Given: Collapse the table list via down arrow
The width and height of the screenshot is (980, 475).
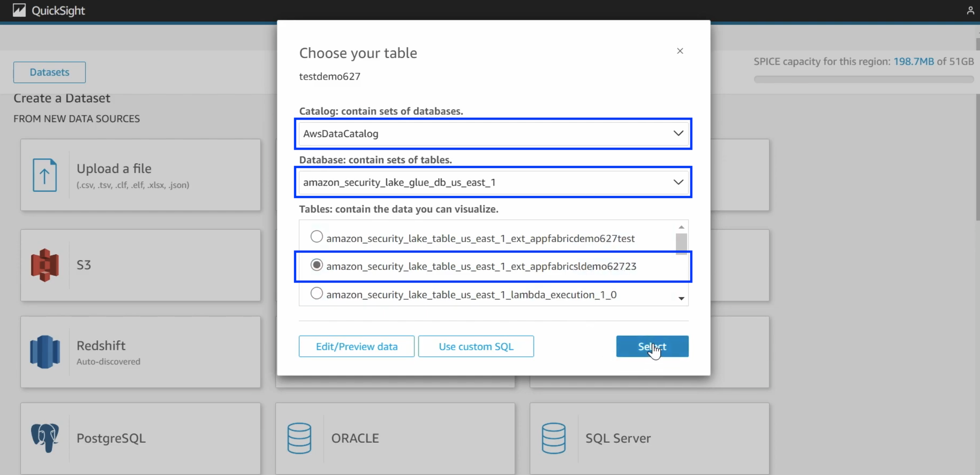Looking at the screenshot, I should point(681,299).
